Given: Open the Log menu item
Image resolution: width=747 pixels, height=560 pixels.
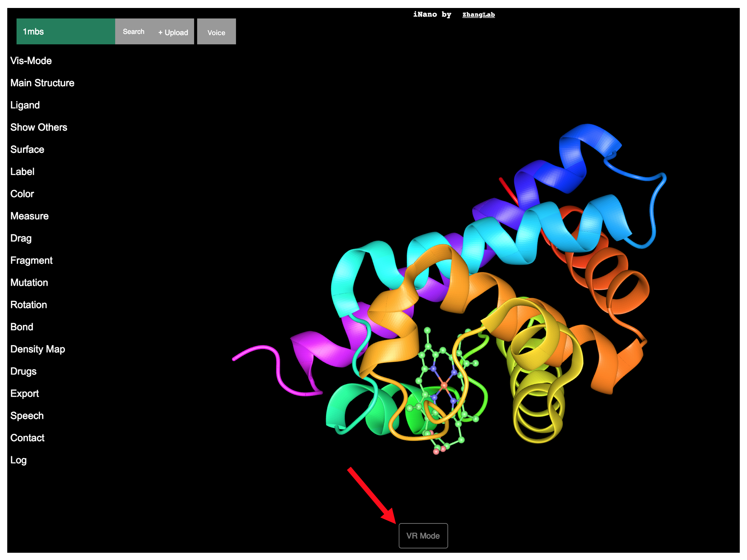Looking at the screenshot, I should pos(18,460).
